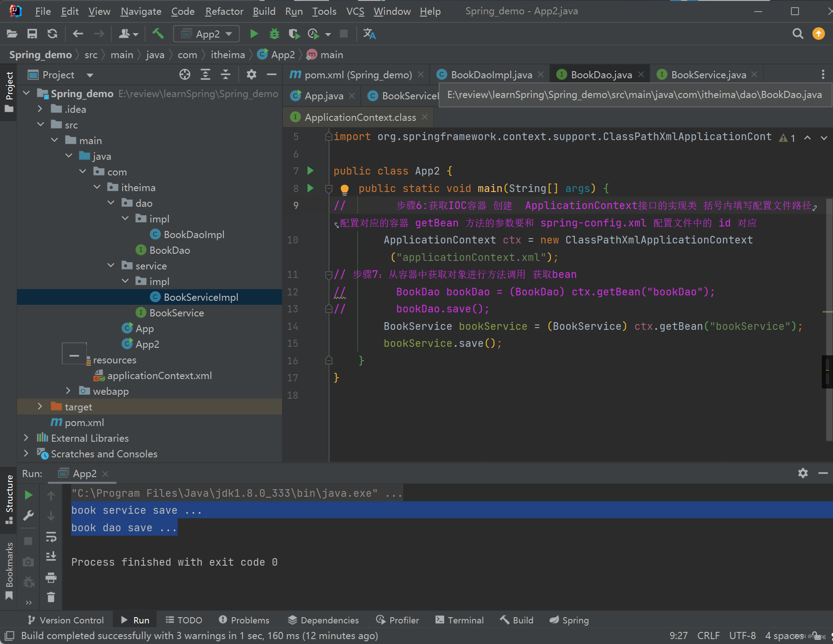The width and height of the screenshot is (833, 644).
Task: Expand the webapp folder
Action: point(68,391)
